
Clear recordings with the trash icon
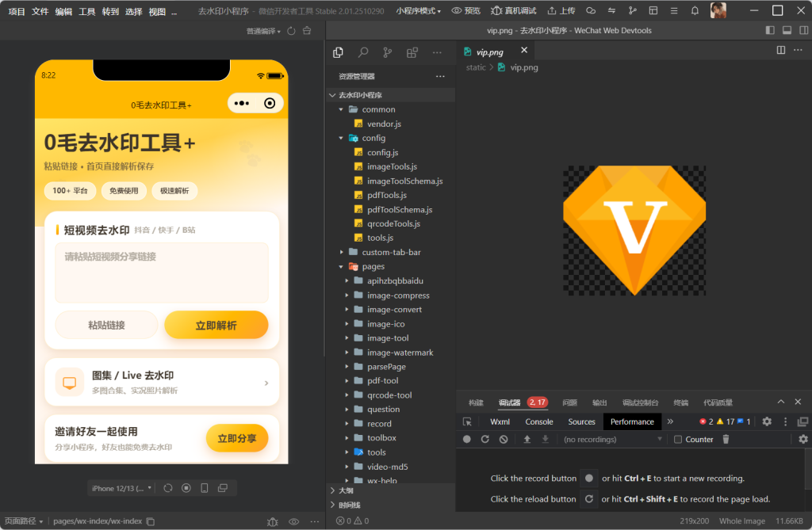[726, 440]
